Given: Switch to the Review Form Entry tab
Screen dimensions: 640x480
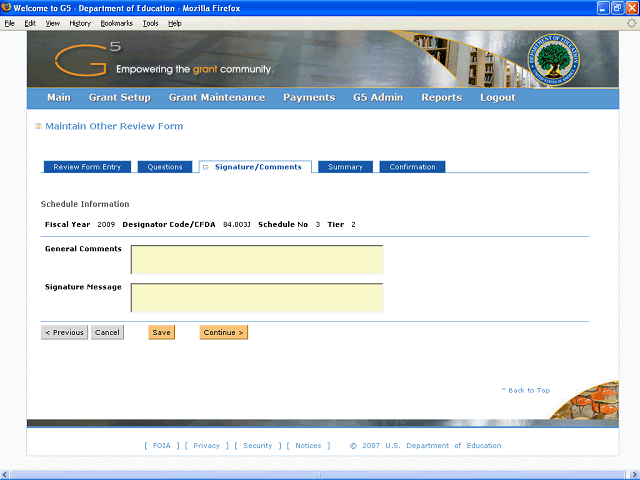Looking at the screenshot, I should [87, 167].
